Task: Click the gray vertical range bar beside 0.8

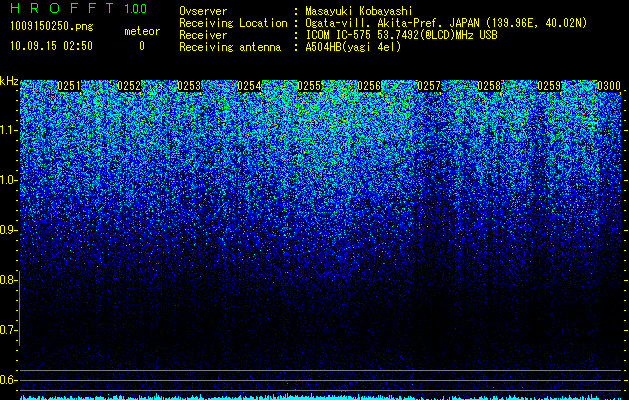Action: [x=19, y=308]
